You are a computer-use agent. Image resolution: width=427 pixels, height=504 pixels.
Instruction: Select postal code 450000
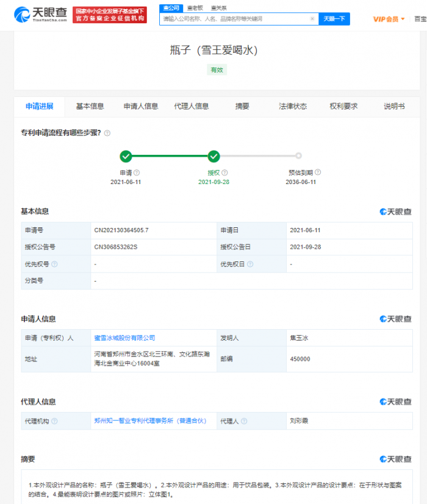300,359
